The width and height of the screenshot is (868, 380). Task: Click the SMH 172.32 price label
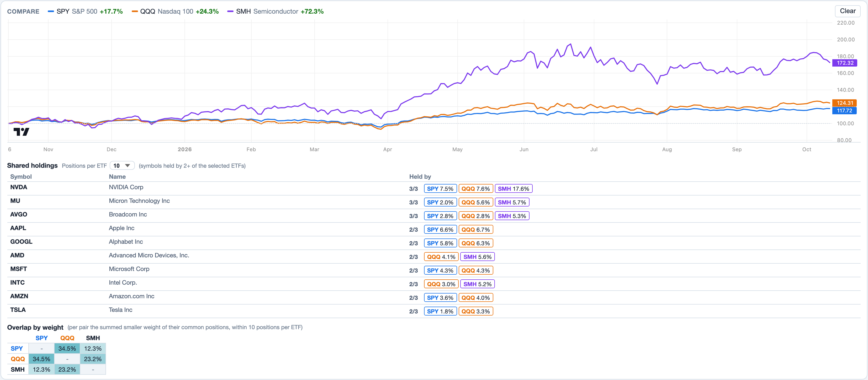click(845, 63)
